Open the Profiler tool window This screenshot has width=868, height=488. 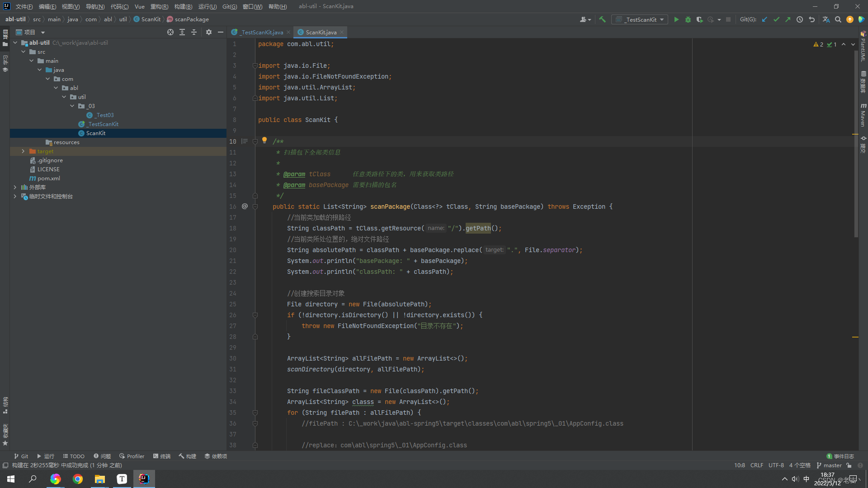point(132,456)
